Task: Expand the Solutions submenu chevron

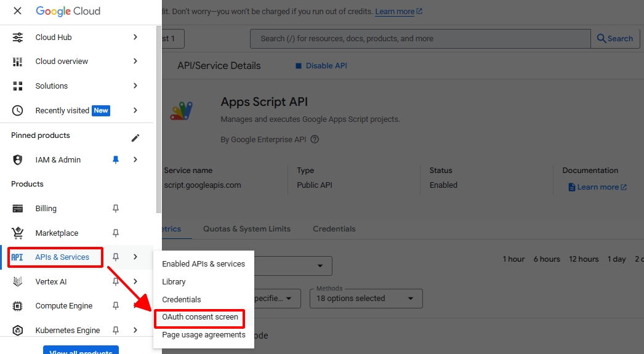Action: coord(135,86)
